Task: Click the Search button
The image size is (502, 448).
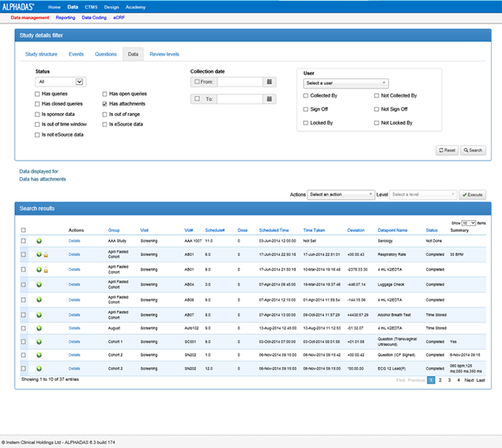Action: [x=473, y=151]
